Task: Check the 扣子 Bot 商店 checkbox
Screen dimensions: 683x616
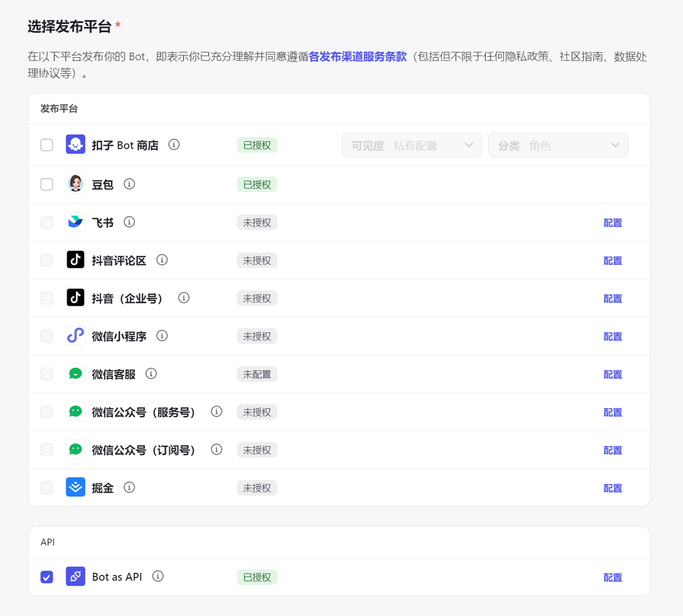Action: coord(47,145)
